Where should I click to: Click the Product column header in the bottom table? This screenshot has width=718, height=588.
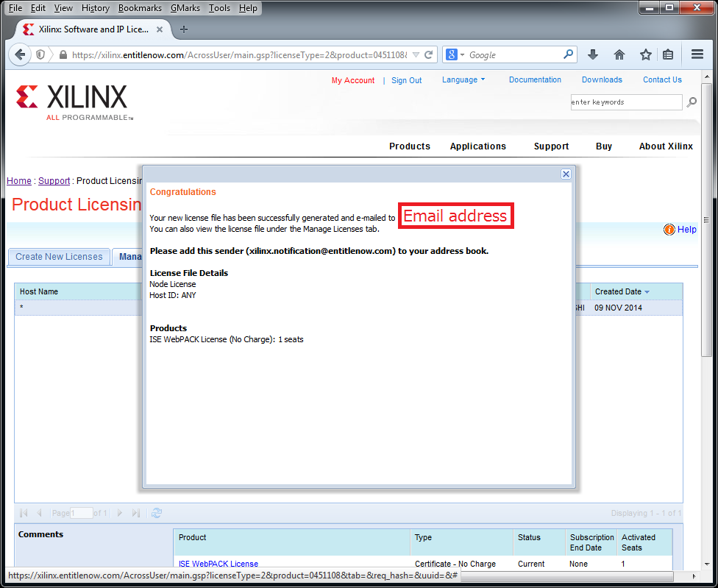pyautogui.click(x=291, y=542)
